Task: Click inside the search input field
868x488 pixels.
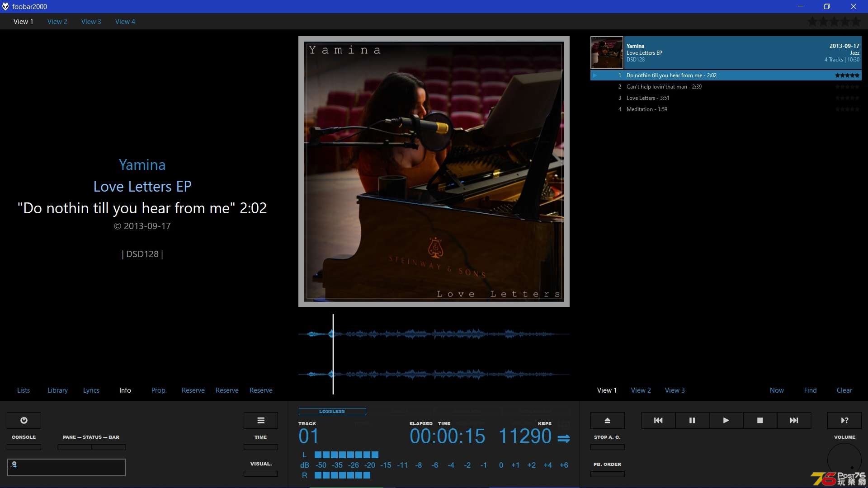Action: pyautogui.click(x=66, y=467)
